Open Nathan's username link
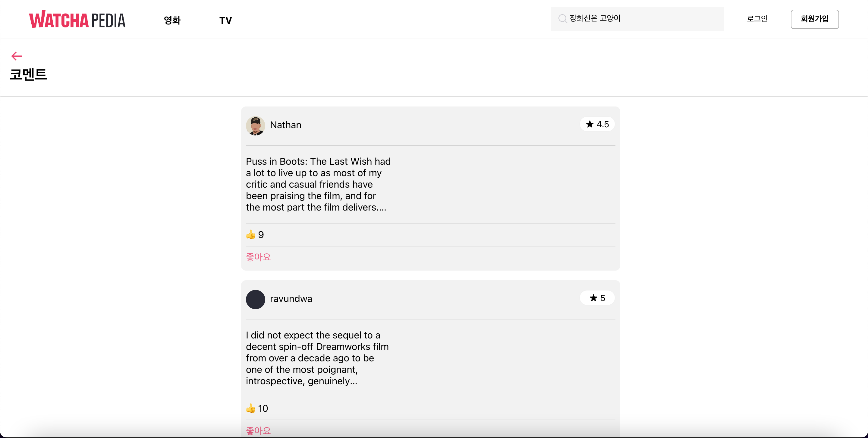Screen dimensions: 868x438 (286, 125)
